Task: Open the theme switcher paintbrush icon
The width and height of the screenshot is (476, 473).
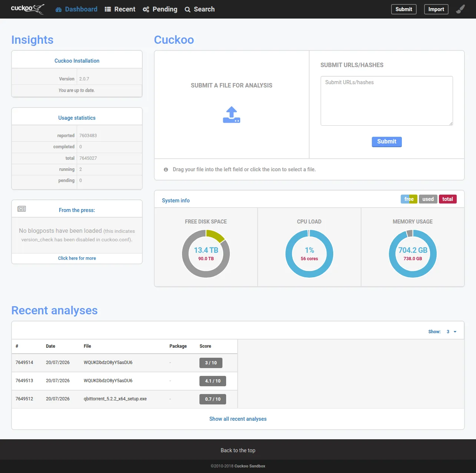Action: [460, 9]
